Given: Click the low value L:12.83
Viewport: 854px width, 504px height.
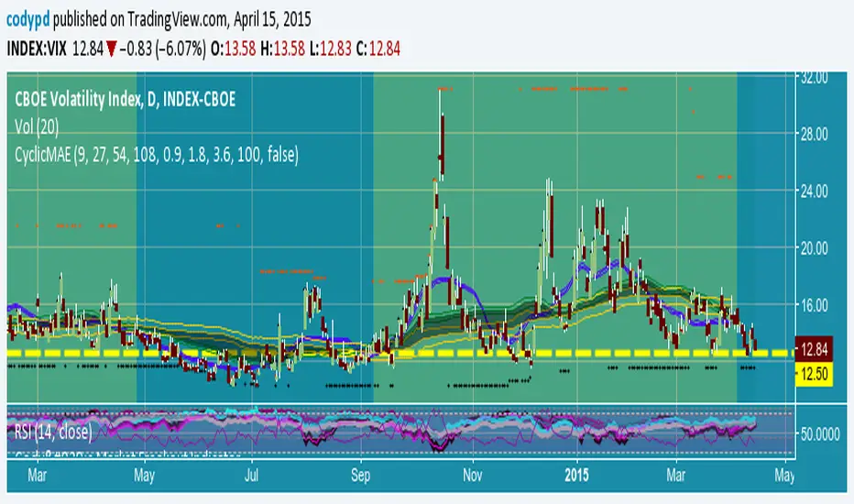Looking at the screenshot, I should point(331,49).
